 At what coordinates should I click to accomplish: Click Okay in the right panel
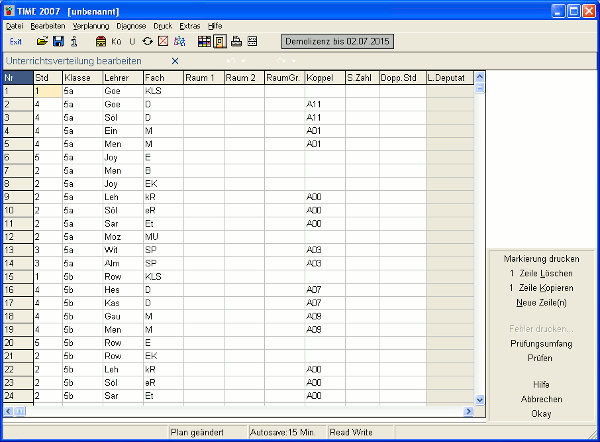click(540, 412)
